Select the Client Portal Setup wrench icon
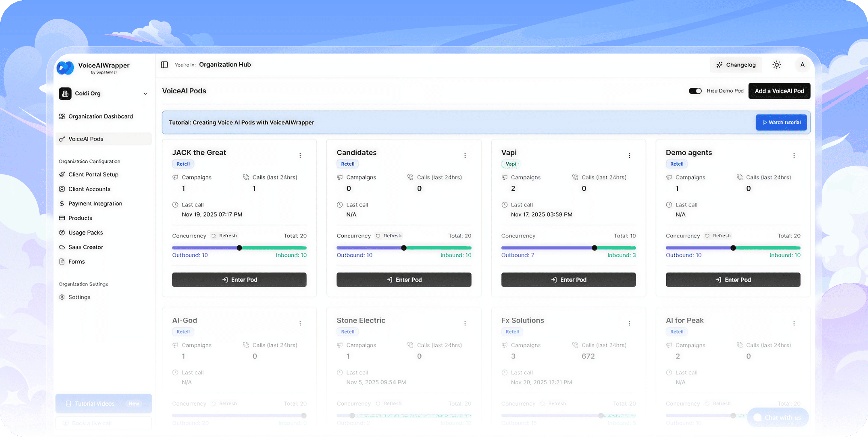Viewport: 868px width, 437px height. pyautogui.click(x=62, y=174)
